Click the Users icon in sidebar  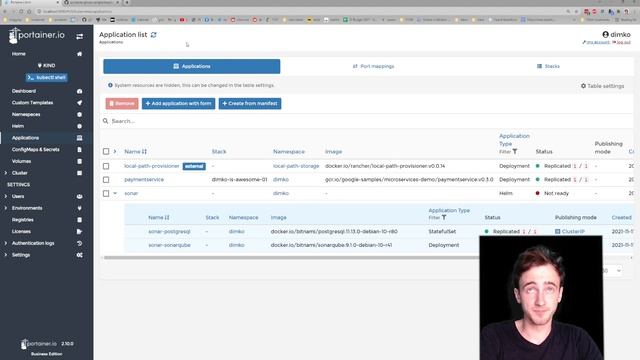tap(80, 197)
